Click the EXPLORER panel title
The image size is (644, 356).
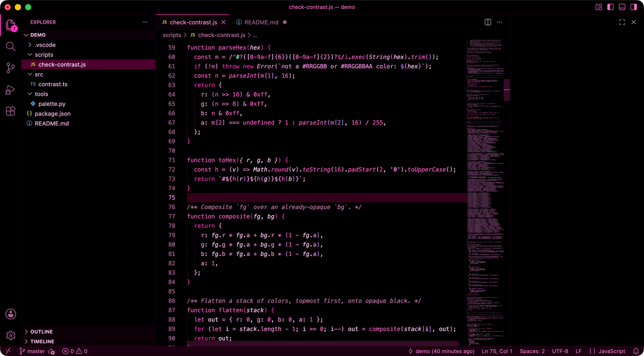43,22
